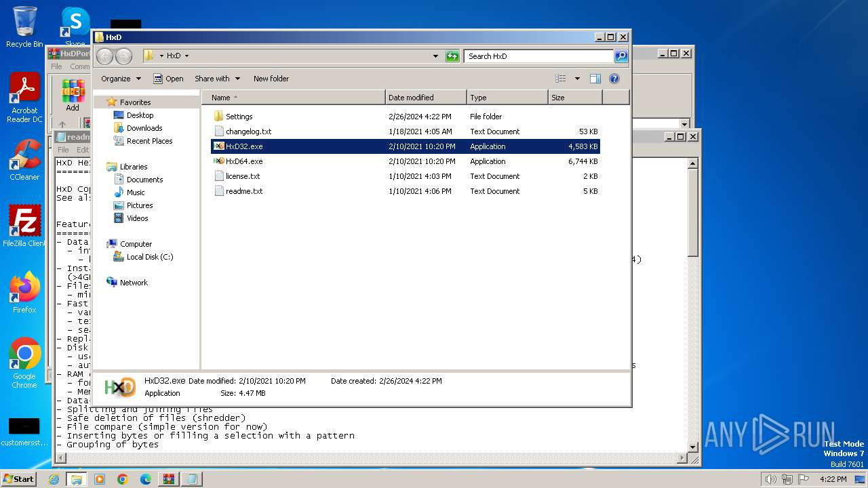Image resolution: width=868 pixels, height=488 pixels.
Task: Toggle the preview pane button
Action: pos(595,79)
